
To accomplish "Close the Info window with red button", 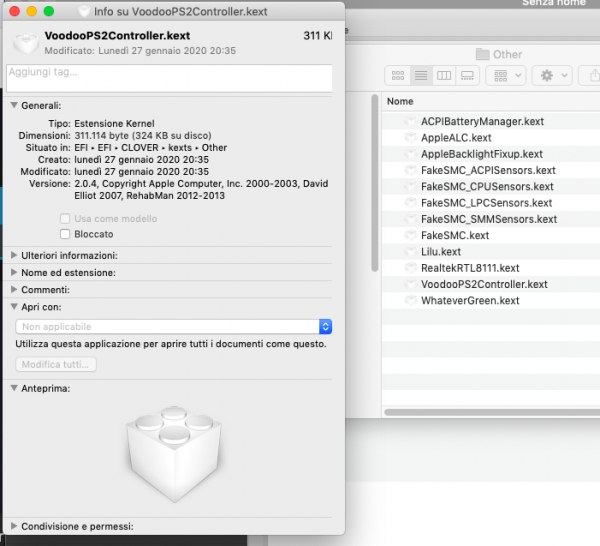I will [x=15, y=11].
